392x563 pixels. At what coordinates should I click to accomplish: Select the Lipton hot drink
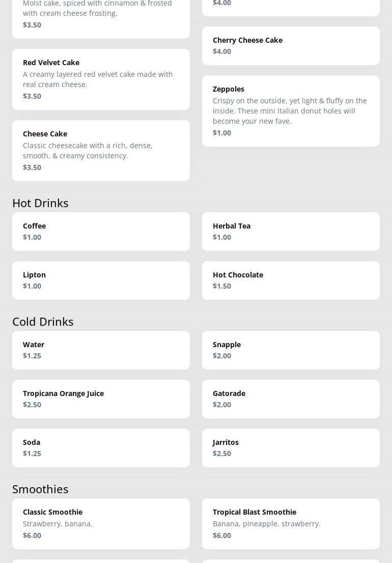click(x=101, y=280)
